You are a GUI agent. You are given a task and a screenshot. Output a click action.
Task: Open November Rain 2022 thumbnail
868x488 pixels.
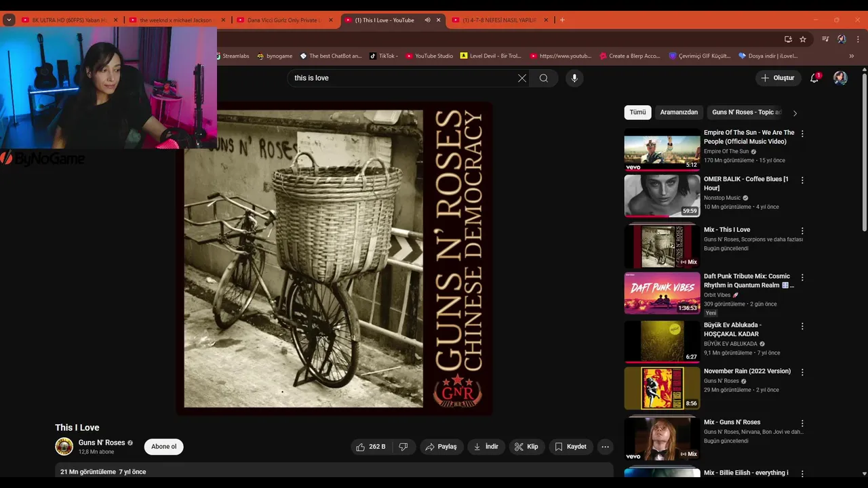(662, 388)
